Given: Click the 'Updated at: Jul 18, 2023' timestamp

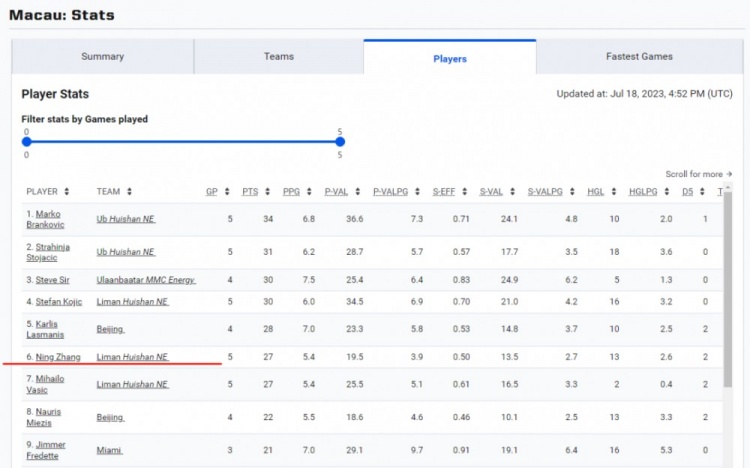Looking at the screenshot, I should click(644, 94).
